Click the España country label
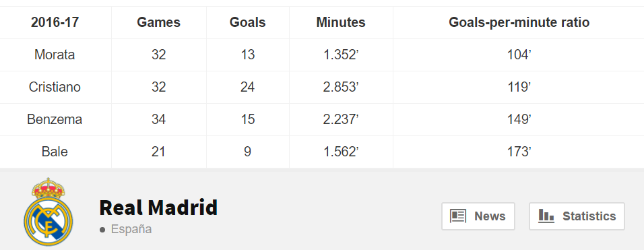This screenshot has height=250, width=644. pyautogui.click(x=131, y=229)
